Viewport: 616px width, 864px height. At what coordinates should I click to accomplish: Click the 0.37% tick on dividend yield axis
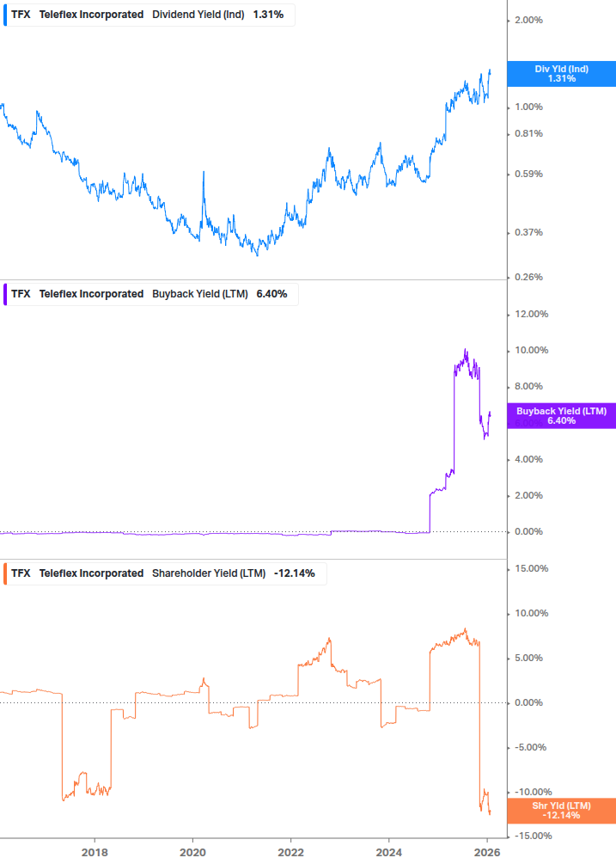click(528, 232)
